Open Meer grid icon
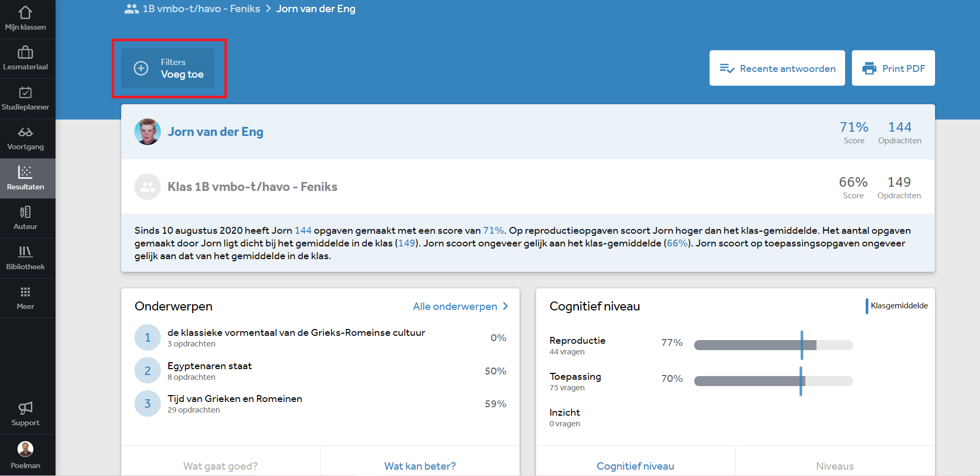This screenshot has height=476, width=980. 25,292
